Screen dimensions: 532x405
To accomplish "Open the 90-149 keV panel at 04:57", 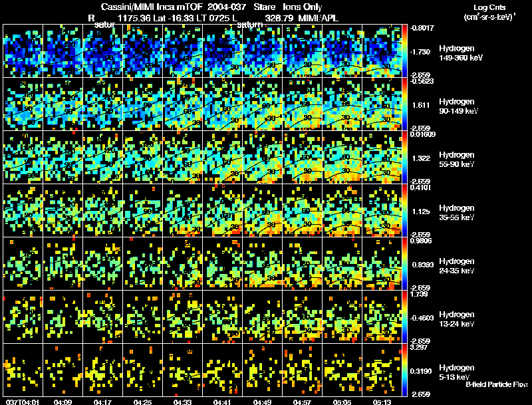I will 303,104.
